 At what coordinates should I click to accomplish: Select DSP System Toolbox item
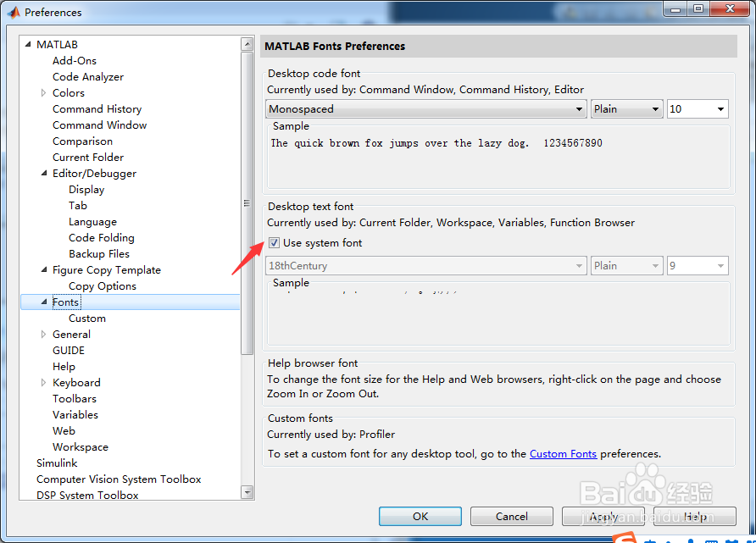87,495
